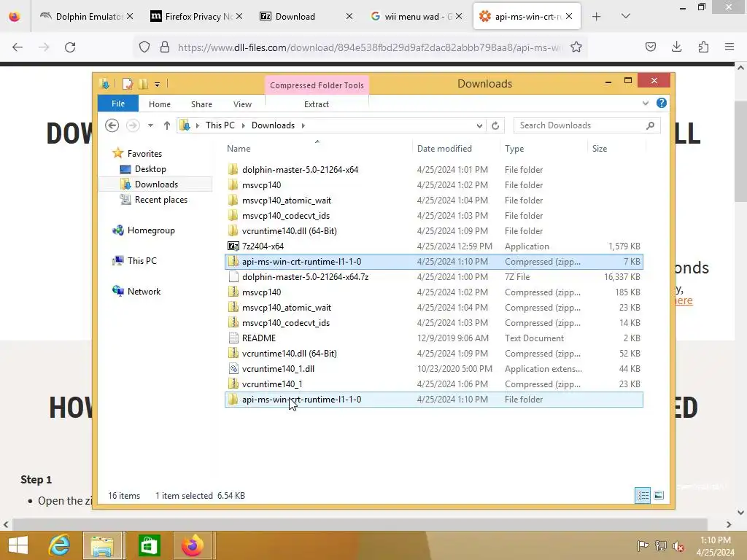Screen dimensions: 747x560
Task: Launch Internet Explorer from the taskbar
Action: (x=60, y=545)
